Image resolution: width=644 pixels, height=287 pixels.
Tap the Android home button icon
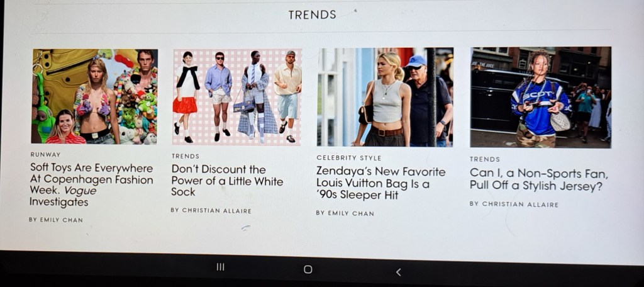click(308, 269)
